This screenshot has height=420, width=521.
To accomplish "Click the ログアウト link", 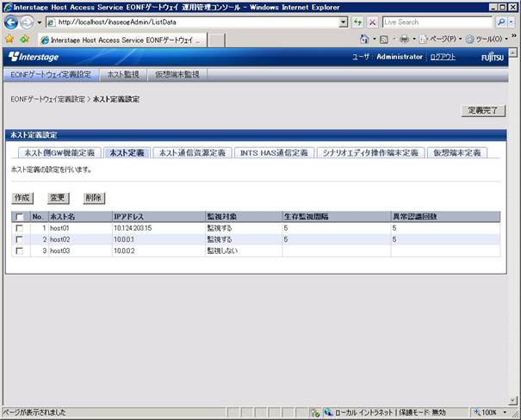I will coord(443,57).
